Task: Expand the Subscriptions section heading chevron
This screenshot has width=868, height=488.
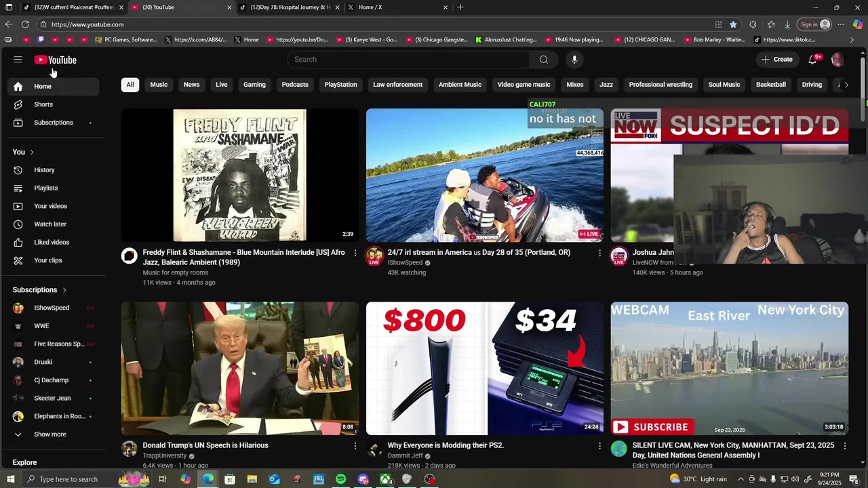Action: pos(64,290)
